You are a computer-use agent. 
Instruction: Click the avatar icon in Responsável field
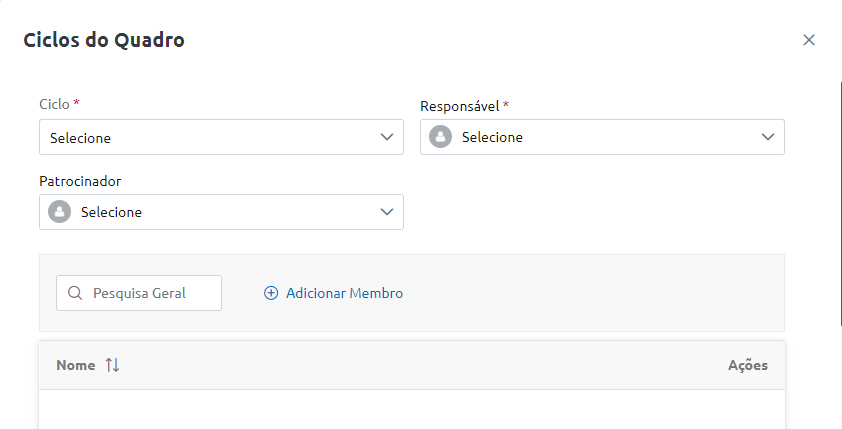(x=440, y=137)
